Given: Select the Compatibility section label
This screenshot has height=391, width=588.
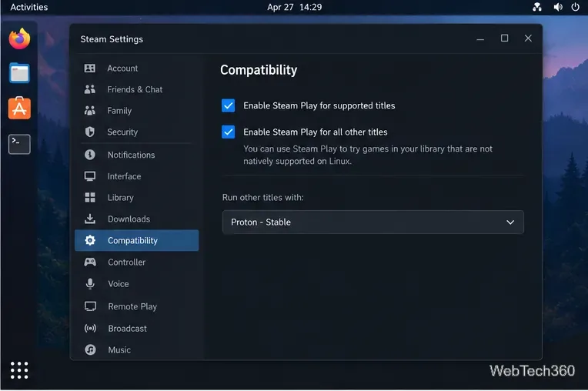Looking at the screenshot, I should (132, 241).
